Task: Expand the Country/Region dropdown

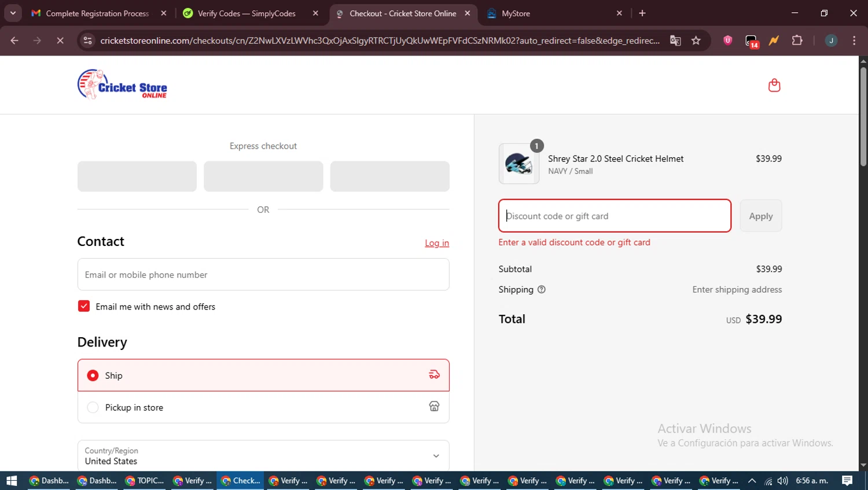Action: coord(263,456)
